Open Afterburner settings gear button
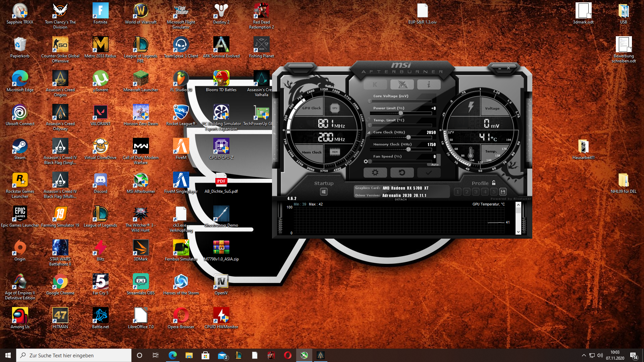Screen dimensions: 644x362 tap(375, 173)
